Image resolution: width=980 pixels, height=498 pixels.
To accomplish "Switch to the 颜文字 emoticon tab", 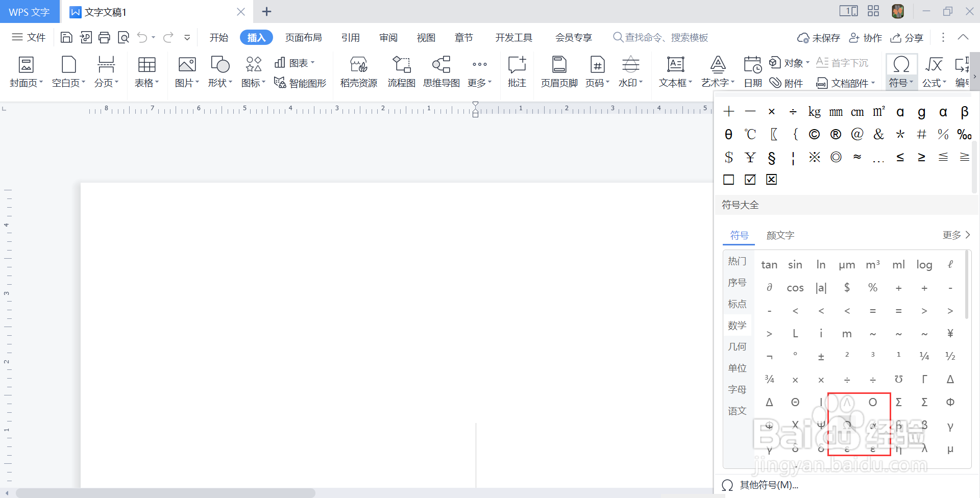I will click(779, 235).
